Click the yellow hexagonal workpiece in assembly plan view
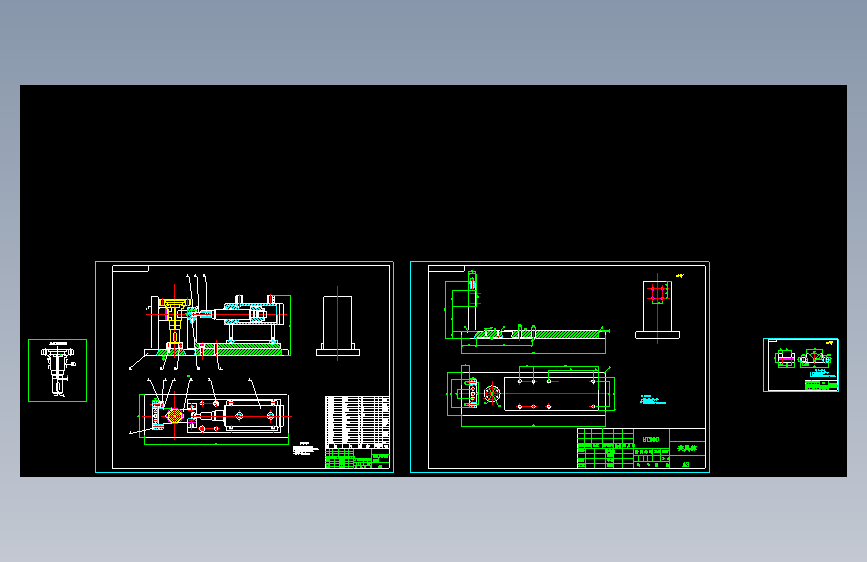Screen dimensions: 867x562 pyautogui.click(x=174, y=415)
